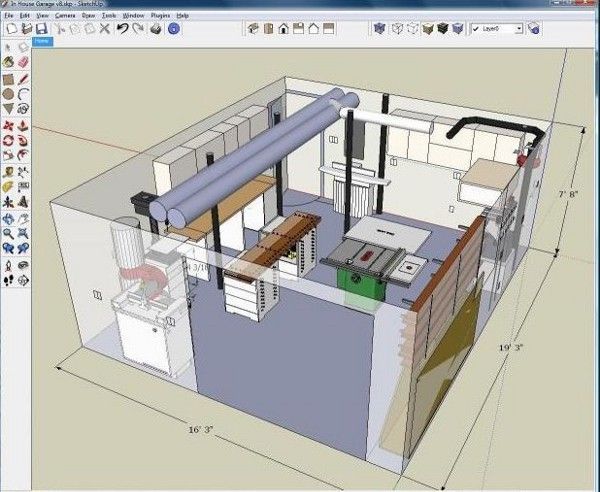600x492 pixels.
Task: Click the New file icon
Action: pos(12,29)
